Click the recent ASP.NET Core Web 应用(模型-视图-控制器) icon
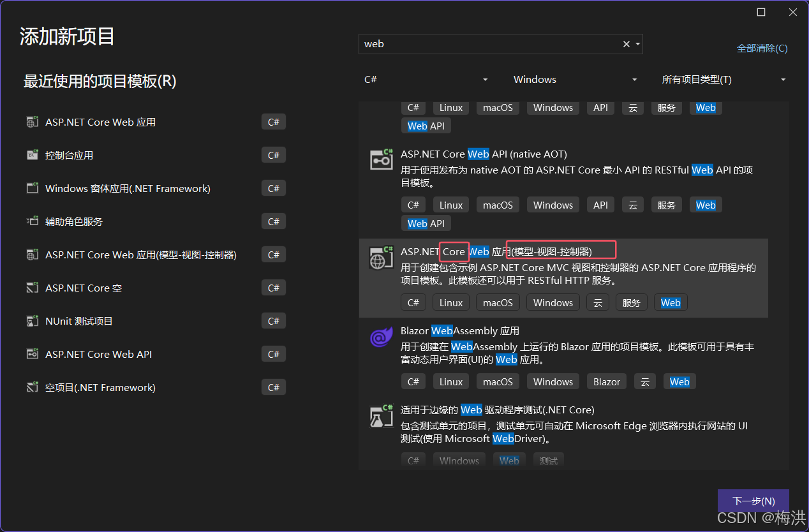 (32, 255)
